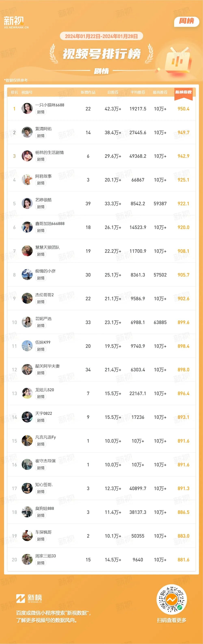Click the QR code mini-program image
This screenshot has width=203, height=644.
point(172,600)
